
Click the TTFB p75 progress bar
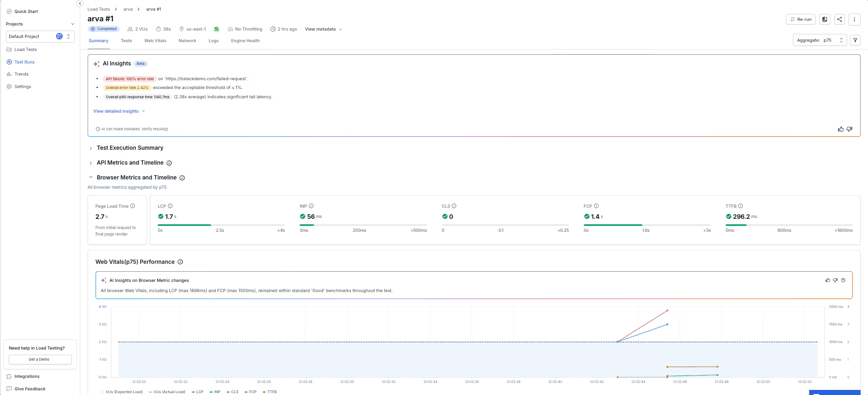(789, 225)
